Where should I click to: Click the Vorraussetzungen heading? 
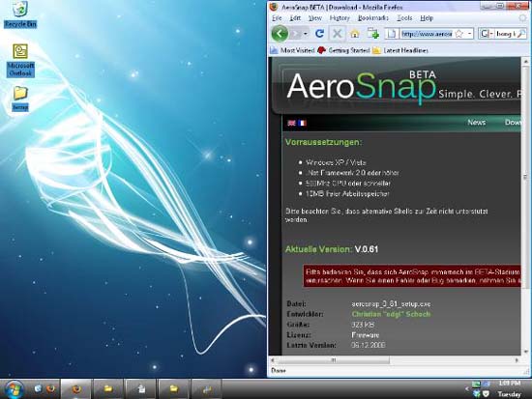323,142
